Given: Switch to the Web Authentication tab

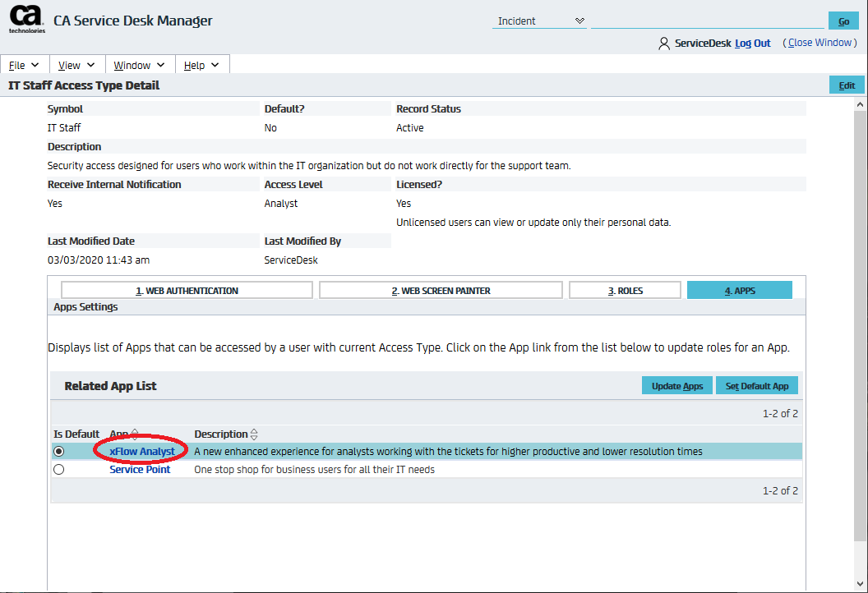Looking at the screenshot, I should 187,291.
